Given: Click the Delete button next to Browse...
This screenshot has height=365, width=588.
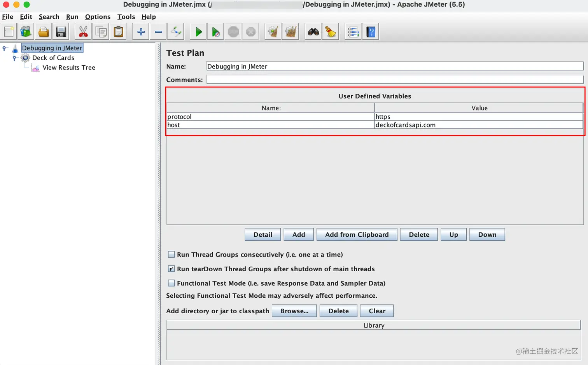Looking at the screenshot, I should click(339, 311).
